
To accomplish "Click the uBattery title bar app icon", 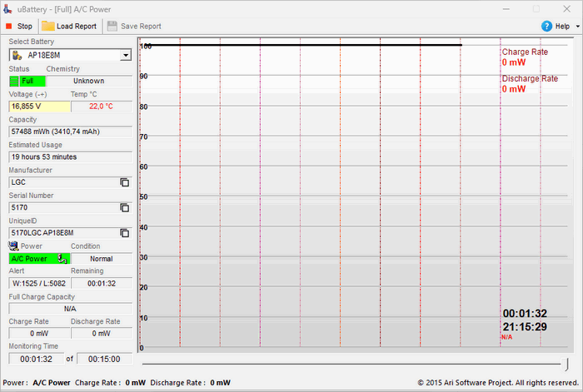I will (8, 8).
